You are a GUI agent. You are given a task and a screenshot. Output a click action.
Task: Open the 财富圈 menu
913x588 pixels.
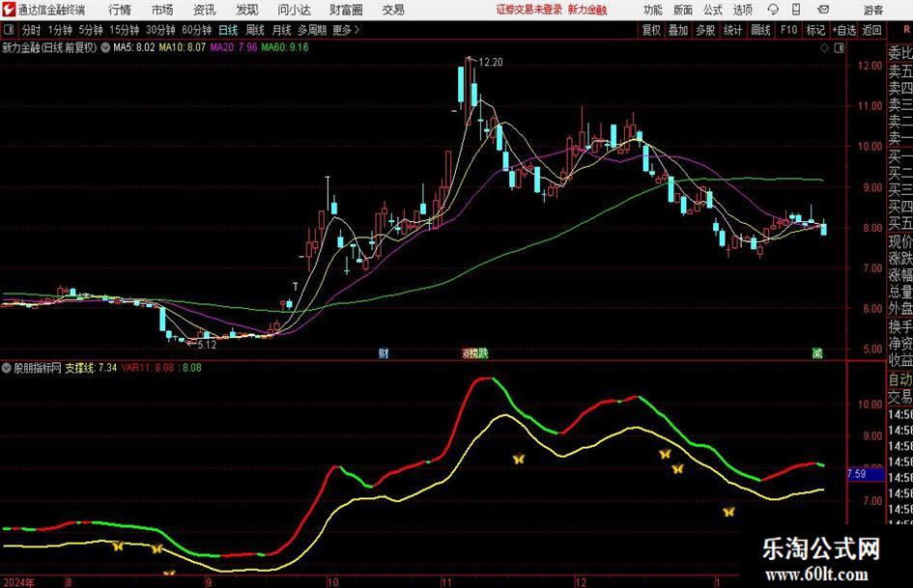click(346, 10)
